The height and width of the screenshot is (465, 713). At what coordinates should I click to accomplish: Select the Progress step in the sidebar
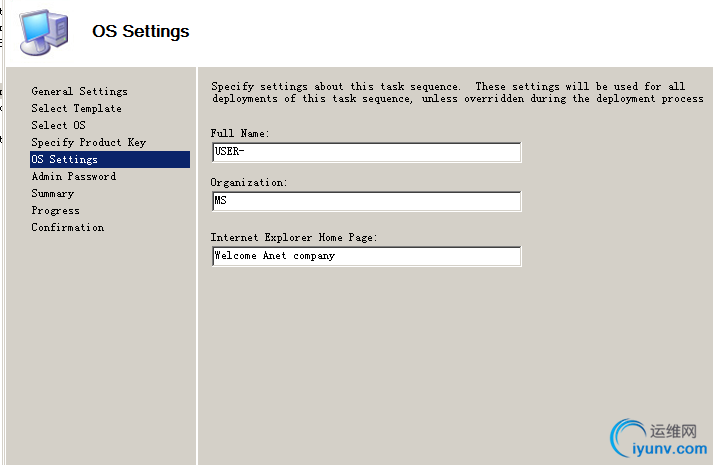tap(55, 210)
